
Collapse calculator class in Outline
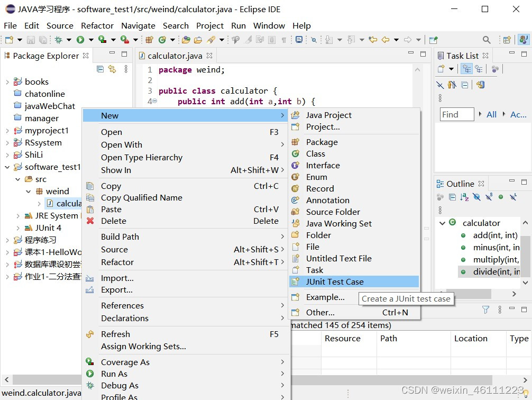click(442, 223)
